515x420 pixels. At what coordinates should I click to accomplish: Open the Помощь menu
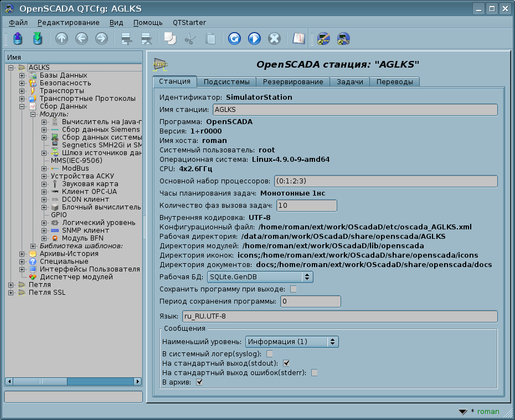(x=148, y=23)
